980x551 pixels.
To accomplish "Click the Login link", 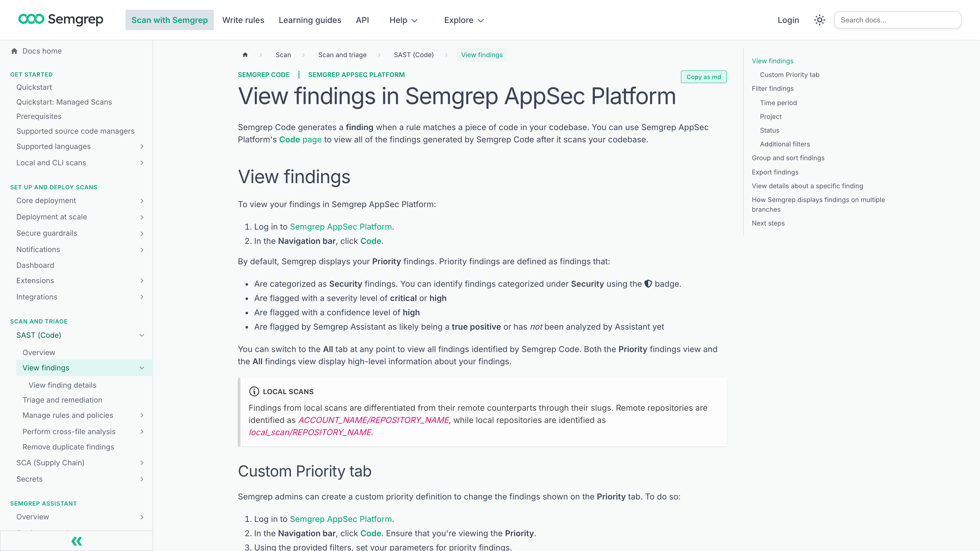I will coord(788,20).
